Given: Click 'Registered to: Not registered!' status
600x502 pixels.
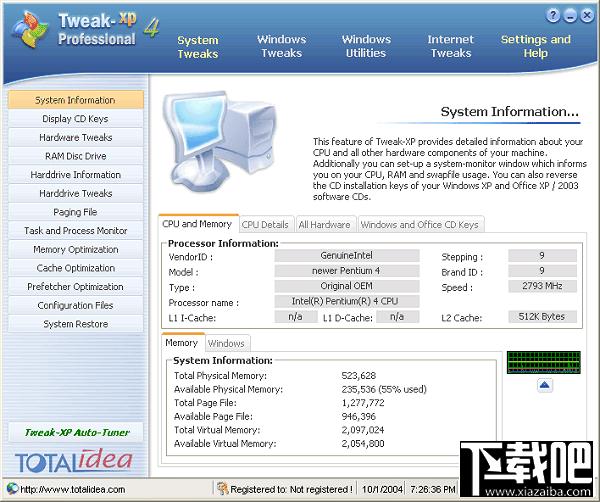Looking at the screenshot, I should [x=291, y=489].
